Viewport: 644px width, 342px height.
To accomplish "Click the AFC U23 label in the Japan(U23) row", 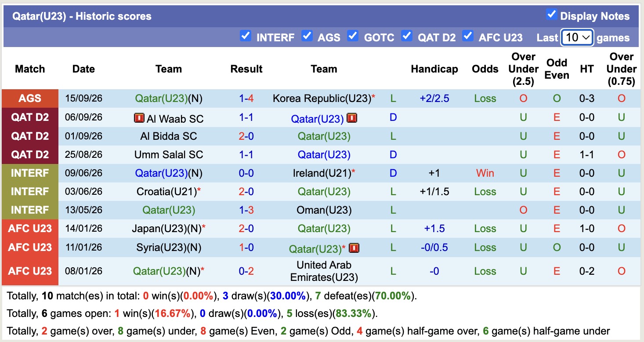I will [x=30, y=229].
